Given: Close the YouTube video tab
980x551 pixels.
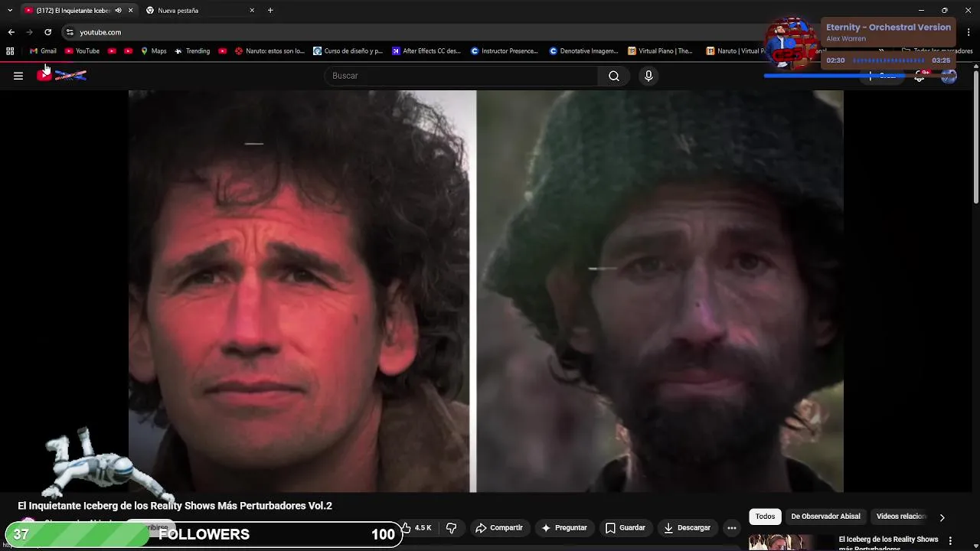Looking at the screenshot, I should click(130, 11).
